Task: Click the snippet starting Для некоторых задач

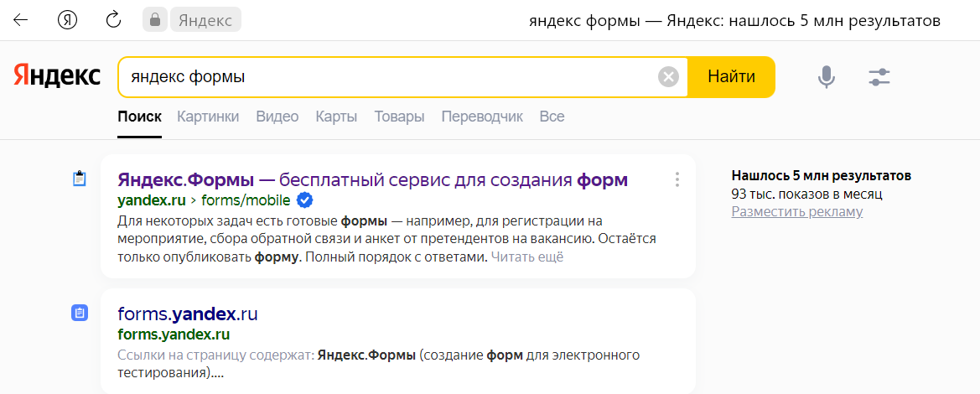Action: pyautogui.click(x=386, y=239)
